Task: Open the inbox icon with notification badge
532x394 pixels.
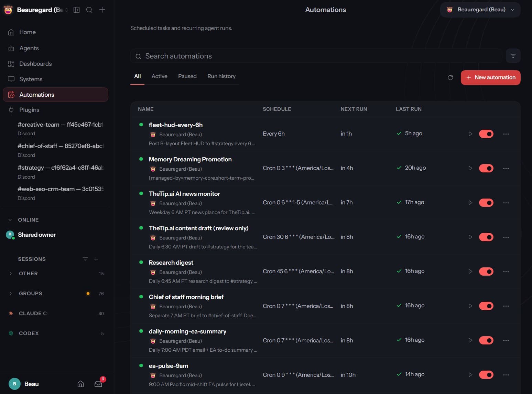Action: click(x=98, y=384)
